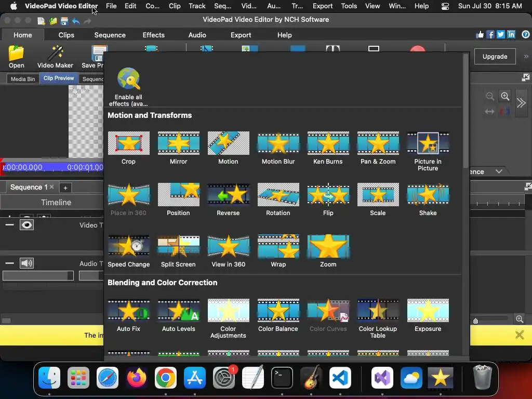The height and width of the screenshot is (399, 532).
Task: Open a project with the Open button
Action: (16, 57)
